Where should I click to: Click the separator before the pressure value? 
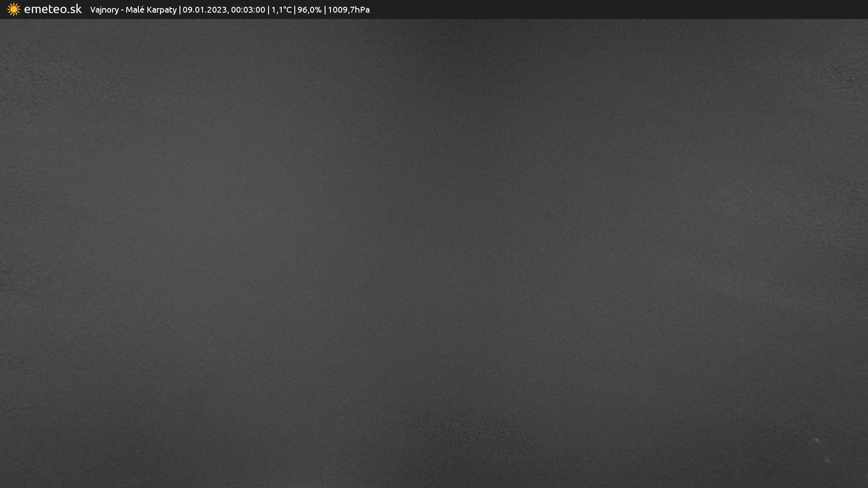[x=325, y=10]
